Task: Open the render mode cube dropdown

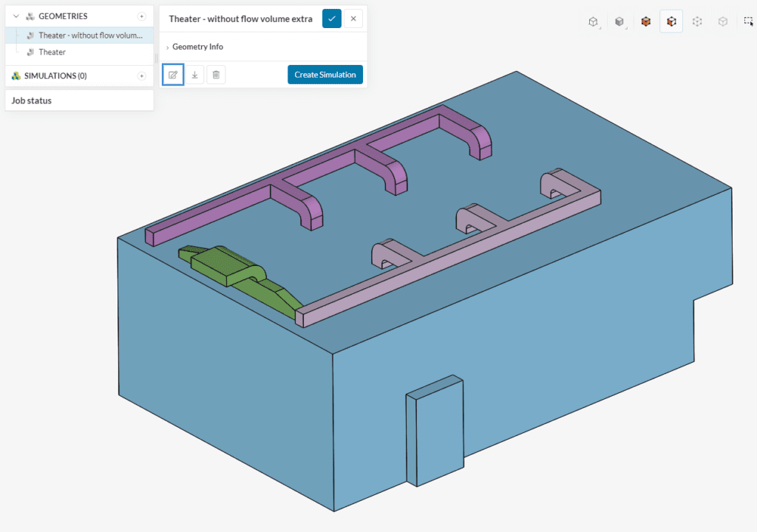Action: 620,22
